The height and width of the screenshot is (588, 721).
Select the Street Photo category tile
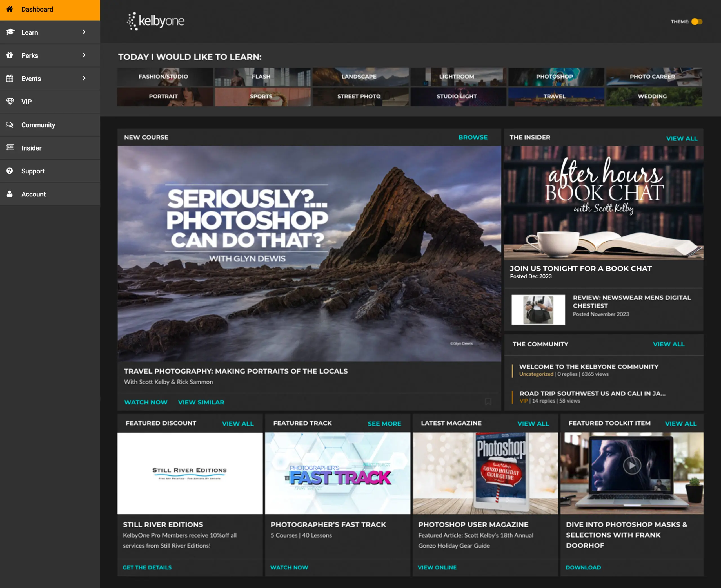[360, 97]
